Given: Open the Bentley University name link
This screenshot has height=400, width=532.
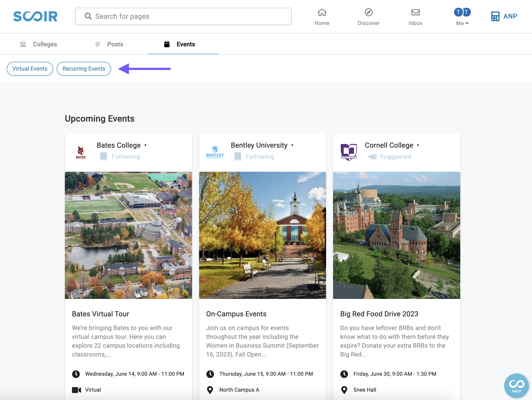Looking at the screenshot, I should 259,145.
